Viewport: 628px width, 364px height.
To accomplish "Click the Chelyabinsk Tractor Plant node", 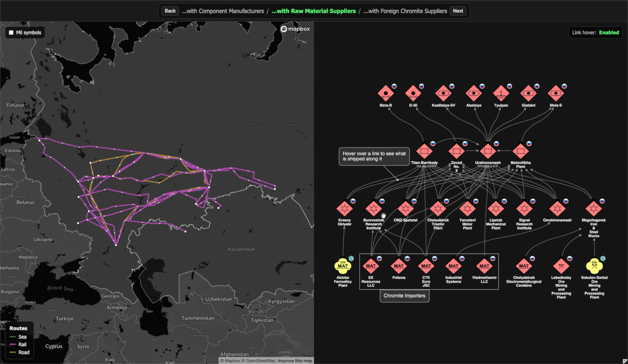I will click(438, 208).
